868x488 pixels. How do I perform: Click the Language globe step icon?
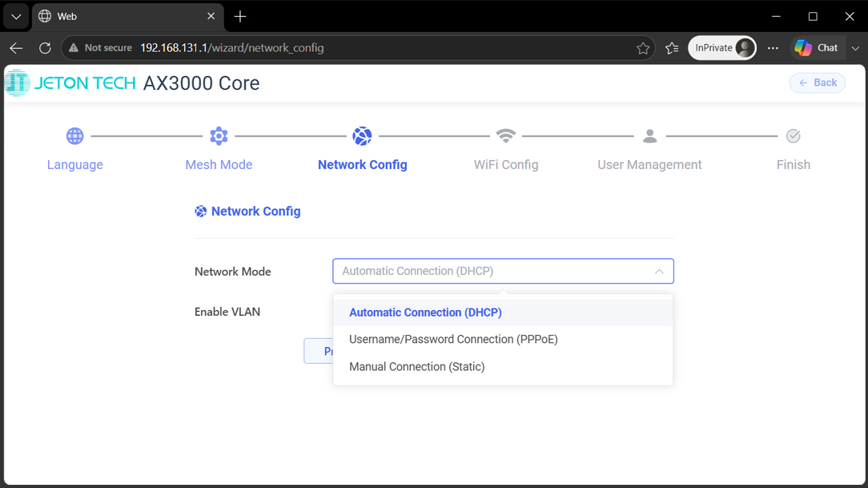tap(74, 135)
